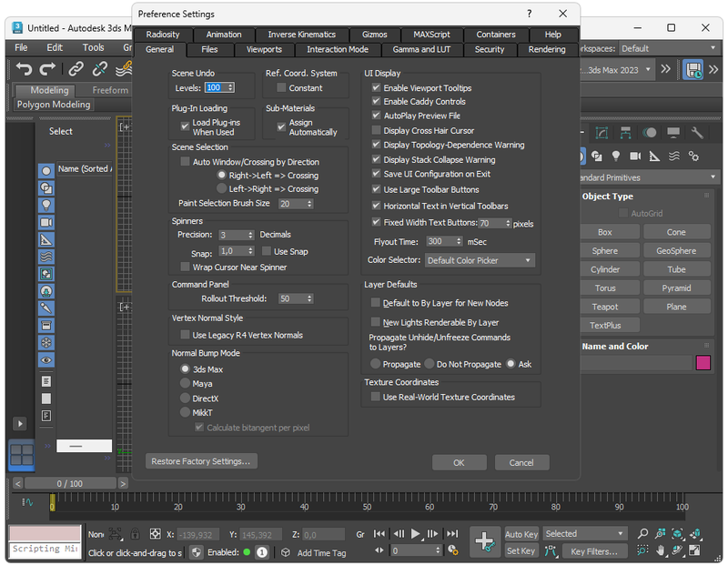Image resolution: width=728 pixels, height=565 pixels.
Task: Open the Gamma and LUT tab
Action: coord(422,49)
